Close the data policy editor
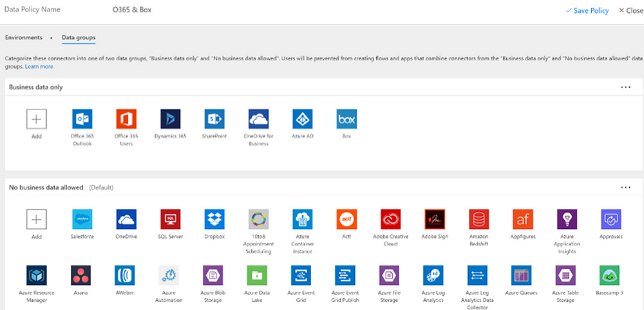The width and height of the screenshot is (644, 310). (631, 11)
